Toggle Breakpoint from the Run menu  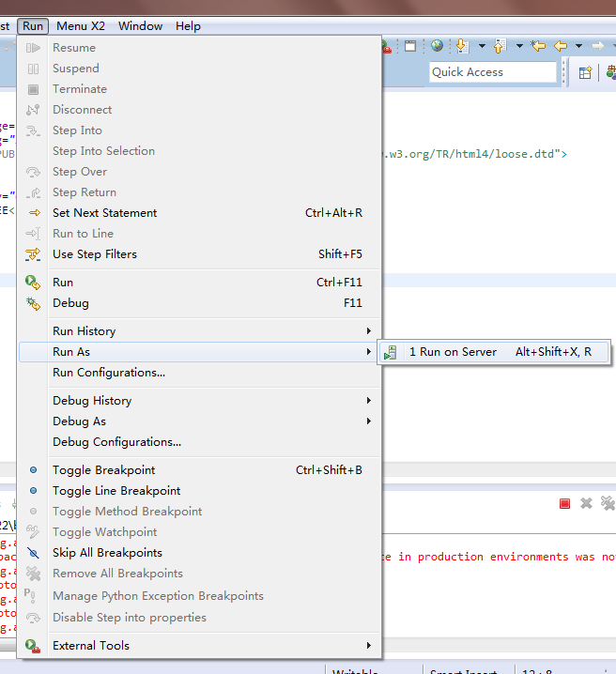tap(103, 470)
